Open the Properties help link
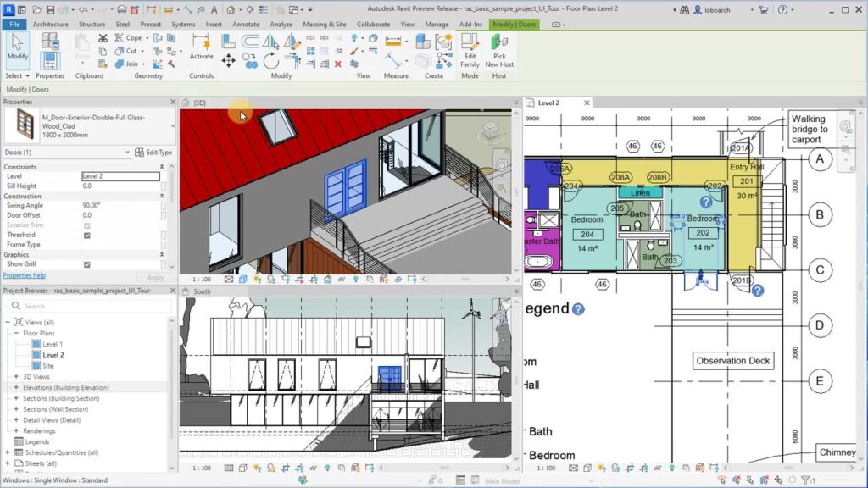This screenshot has height=488, width=868. [24, 275]
